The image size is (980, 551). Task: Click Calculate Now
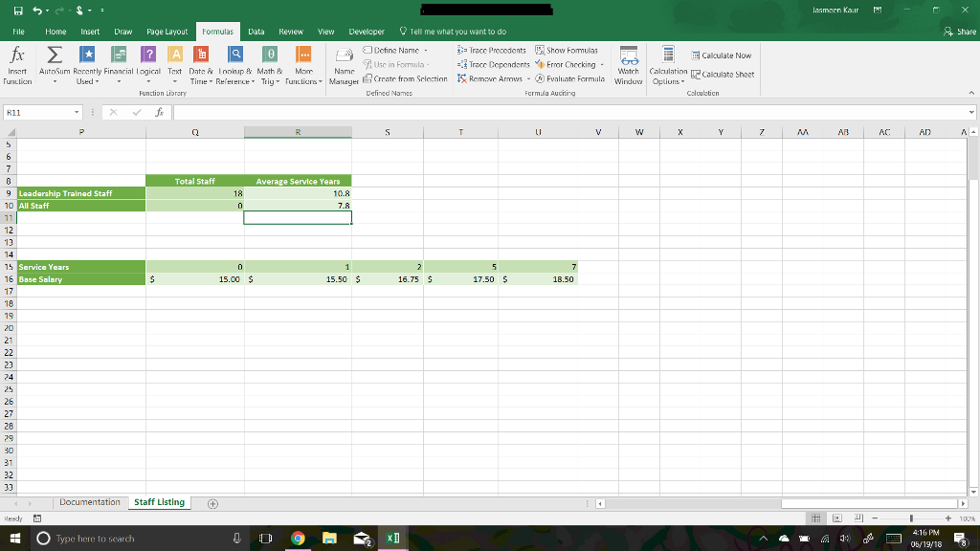point(722,55)
